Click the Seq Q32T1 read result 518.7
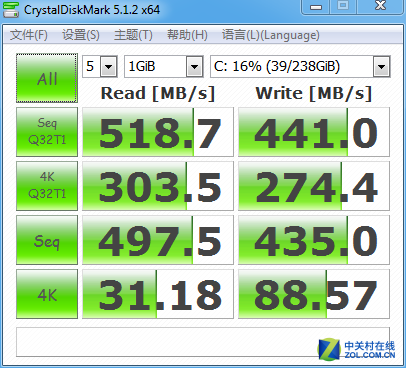406x368 pixels. [158, 132]
